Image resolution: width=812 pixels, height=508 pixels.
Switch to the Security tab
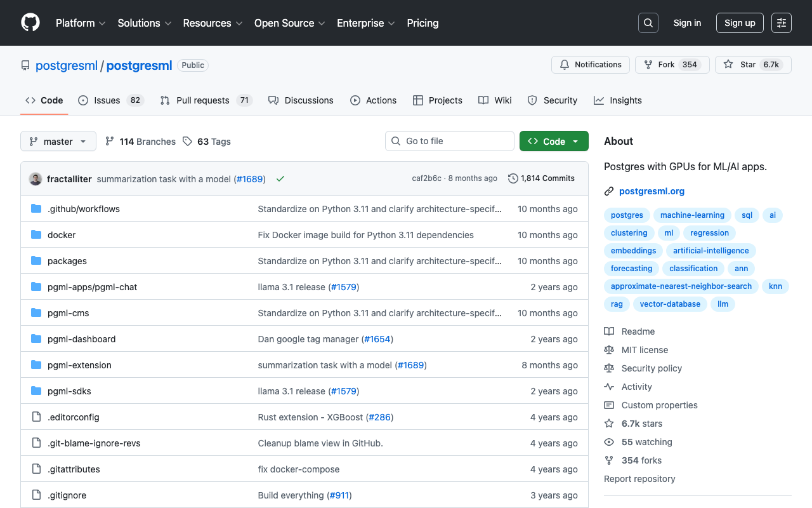click(x=553, y=100)
